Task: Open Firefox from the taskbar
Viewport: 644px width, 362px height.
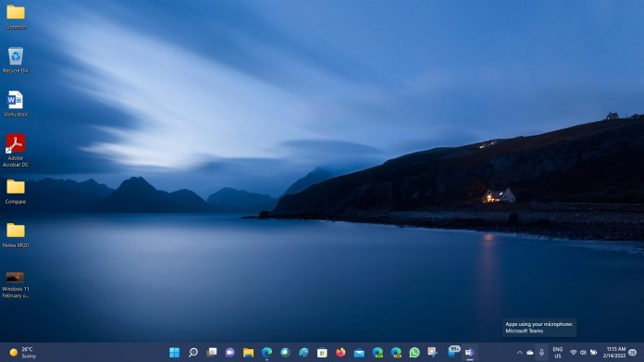Action: (x=341, y=352)
